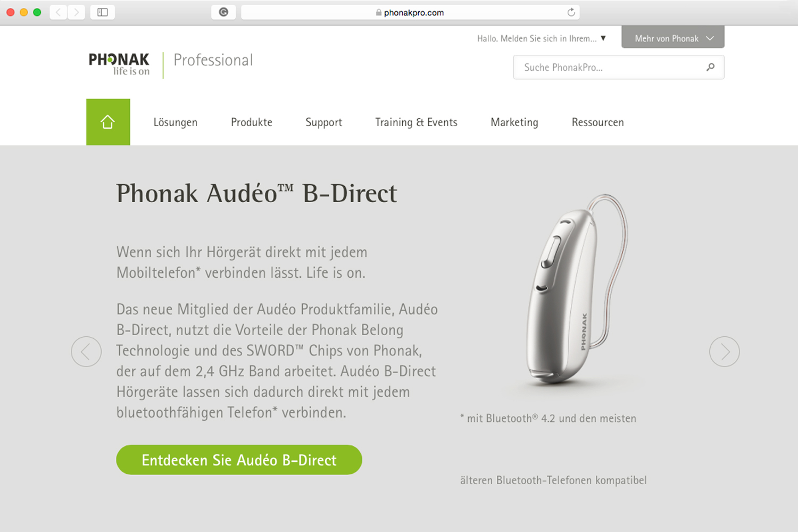Image resolution: width=798 pixels, height=532 pixels.
Task: Click the Phonak life is on logo
Action: 119,64
